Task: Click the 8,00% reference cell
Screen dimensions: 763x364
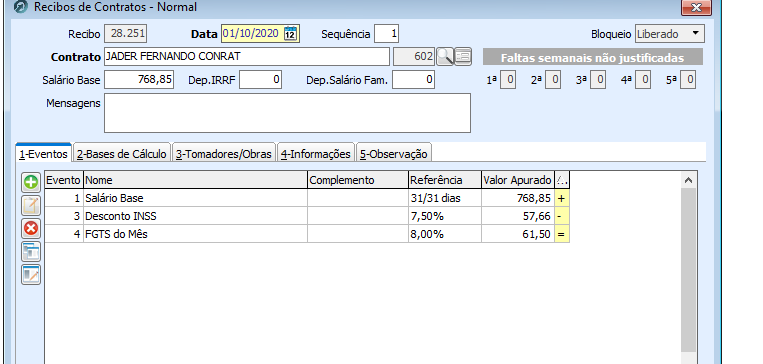Action: pos(445,234)
